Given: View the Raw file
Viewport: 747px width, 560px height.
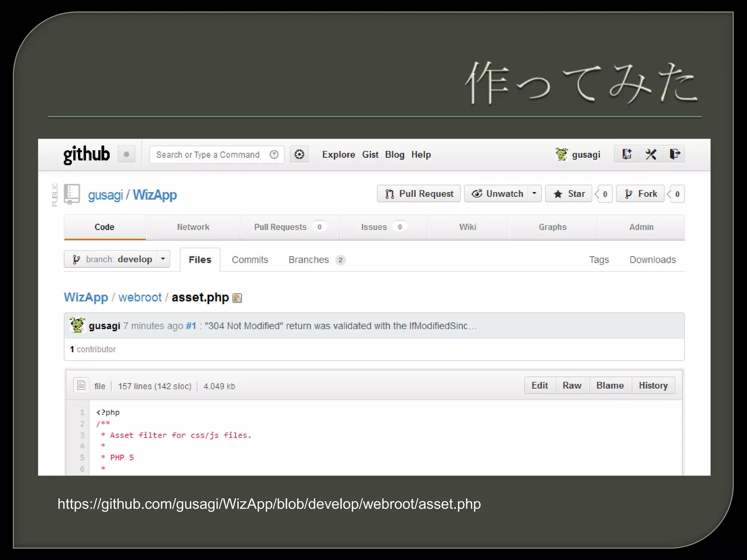Looking at the screenshot, I should click(x=572, y=385).
